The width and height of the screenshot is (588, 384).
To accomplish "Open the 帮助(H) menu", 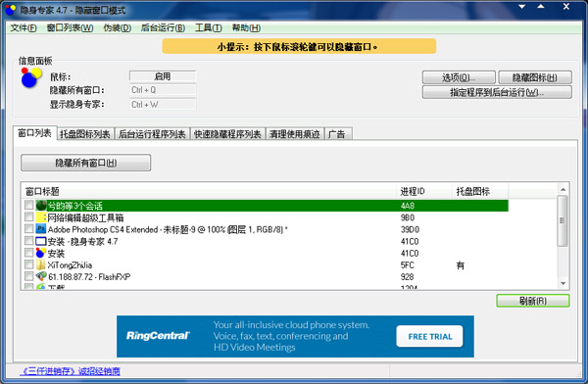I will pyautogui.click(x=246, y=27).
